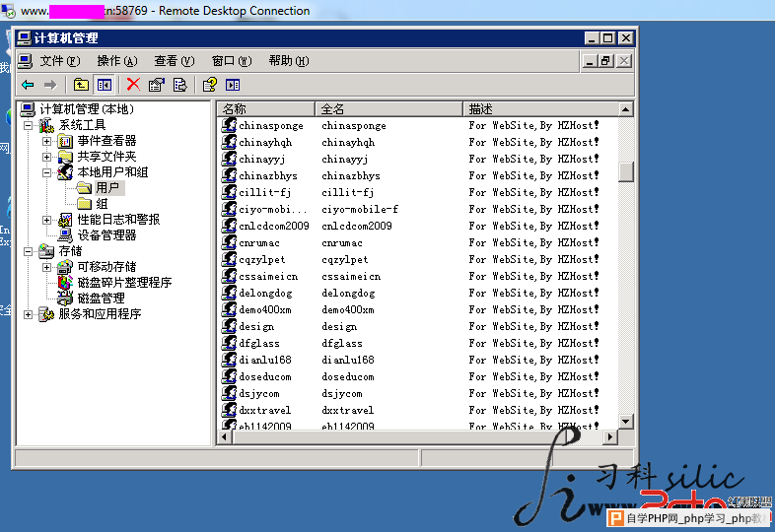The height and width of the screenshot is (532, 775).
Task: Click the chinasponge user icon
Action: click(x=229, y=125)
